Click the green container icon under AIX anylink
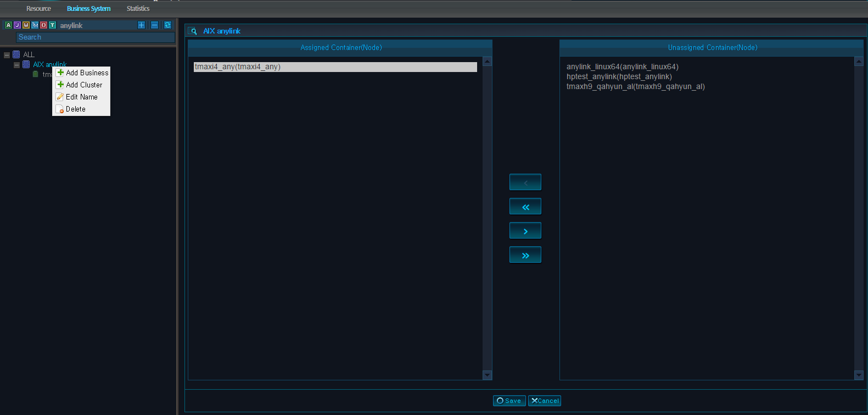The height and width of the screenshot is (415, 868). coord(36,74)
